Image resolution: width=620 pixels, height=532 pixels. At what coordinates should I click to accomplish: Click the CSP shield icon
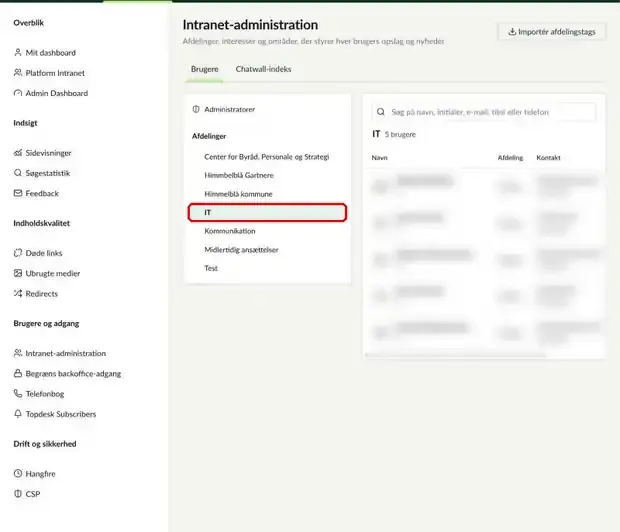[18, 494]
